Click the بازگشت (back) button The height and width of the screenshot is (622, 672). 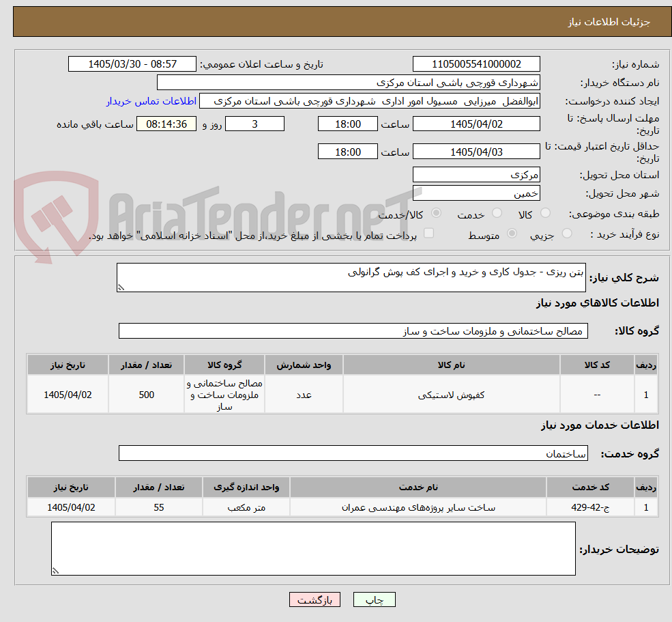pyautogui.click(x=315, y=599)
